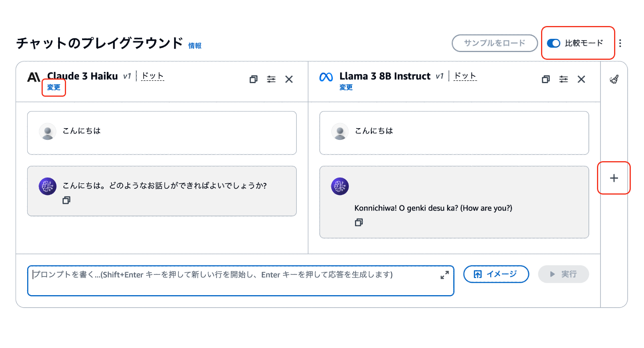Screen dimensions: 644x348
Task: Click the チャットのプレイグラウンド heading
Action: (x=99, y=43)
